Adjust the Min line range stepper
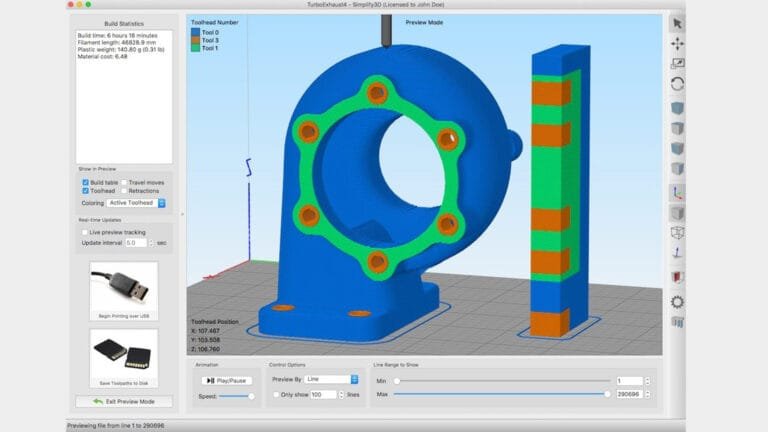 pyautogui.click(x=648, y=381)
